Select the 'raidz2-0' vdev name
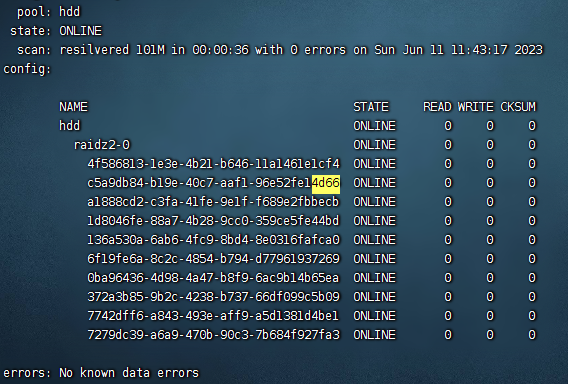This screenshot has height=384, width=568. tap(102, 145)
